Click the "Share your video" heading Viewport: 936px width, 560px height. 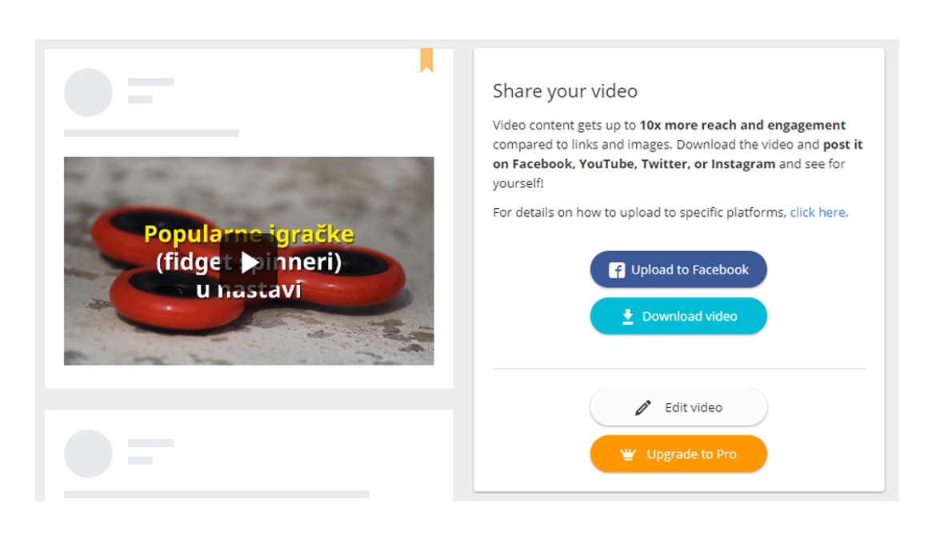[565, 90]
